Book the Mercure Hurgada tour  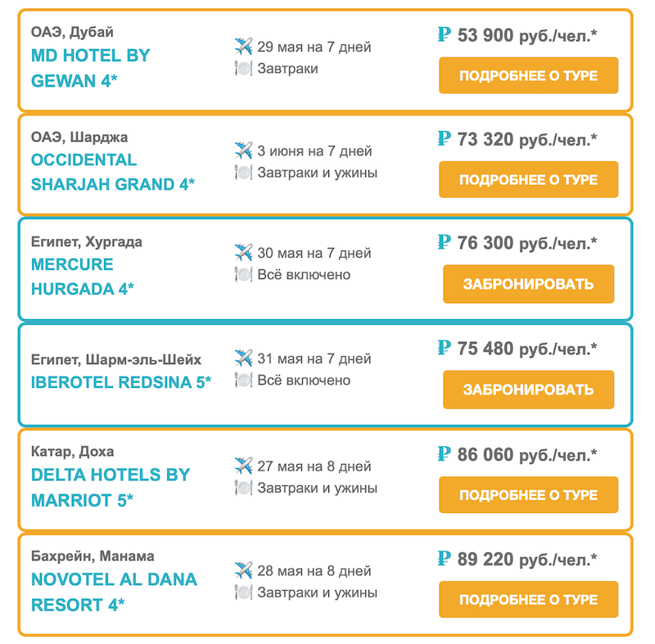pyautogui.click(x=528, y=284)
